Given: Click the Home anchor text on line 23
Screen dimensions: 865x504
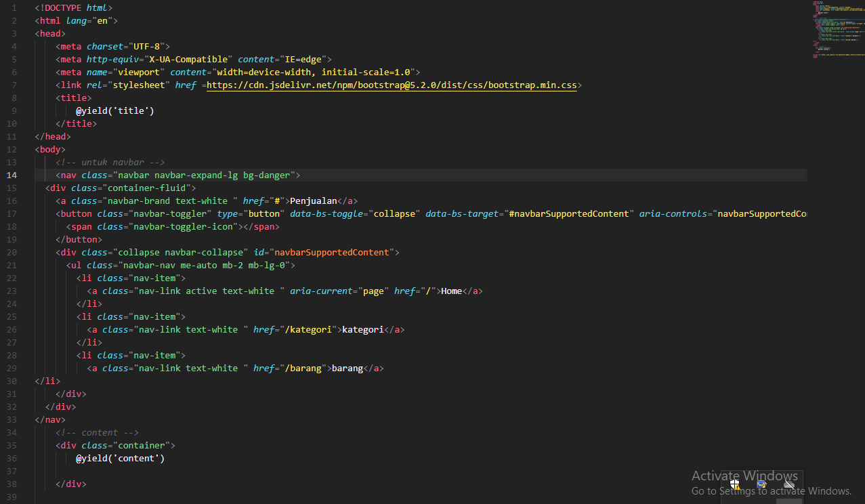Looking at the screenshot, I should (450, 291).
